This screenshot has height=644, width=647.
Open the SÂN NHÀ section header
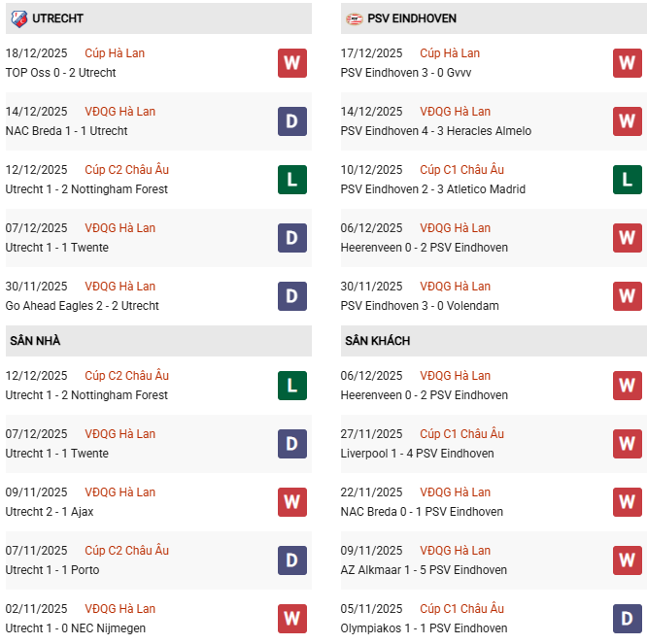(x=35, y=341)
